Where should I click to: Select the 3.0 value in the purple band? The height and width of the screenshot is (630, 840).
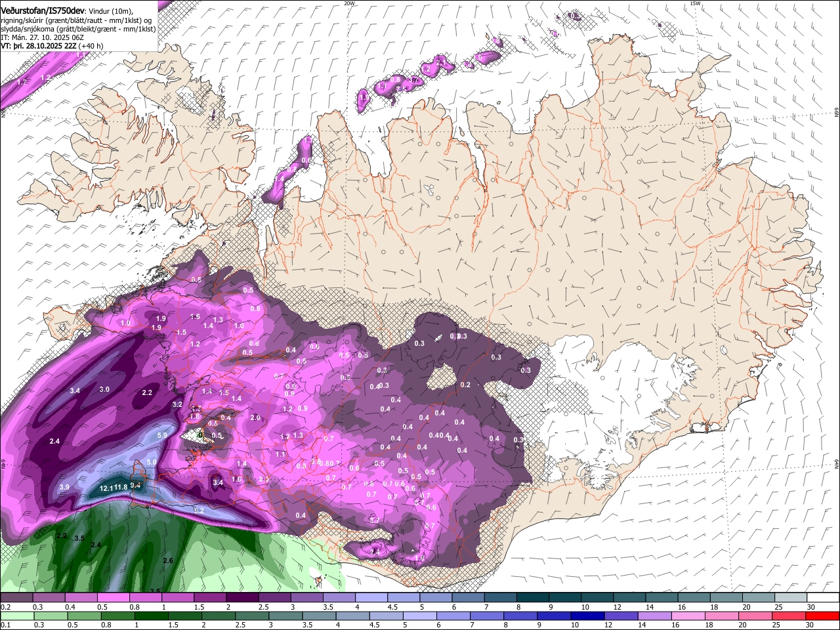coord(104,389)
